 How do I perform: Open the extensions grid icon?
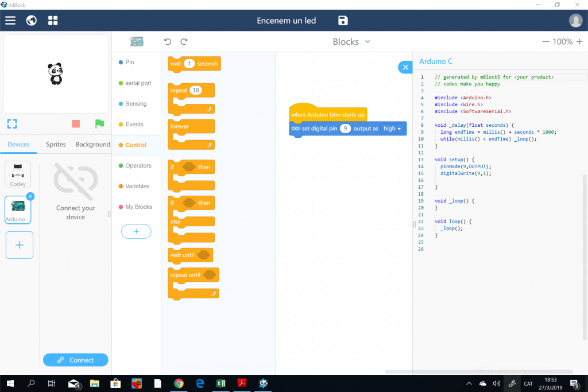click(53, 21)
